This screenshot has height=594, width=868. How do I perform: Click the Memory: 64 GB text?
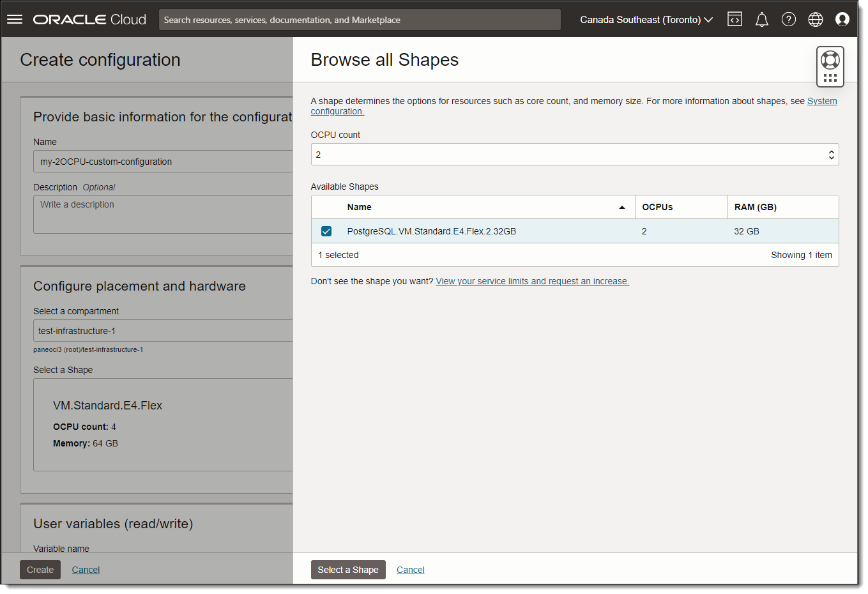coord(86,443)
